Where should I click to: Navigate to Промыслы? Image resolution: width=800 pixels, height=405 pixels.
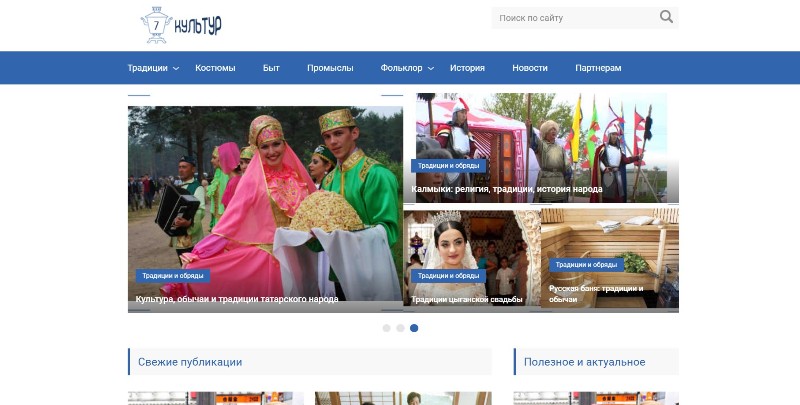point(330,68)
